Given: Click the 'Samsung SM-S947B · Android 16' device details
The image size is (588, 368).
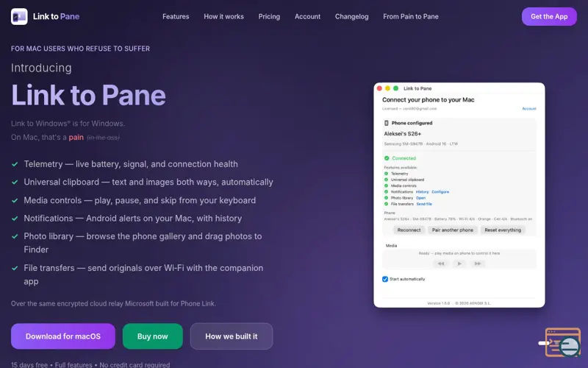Looking at the screenshot, I should (x=420, y=144).
